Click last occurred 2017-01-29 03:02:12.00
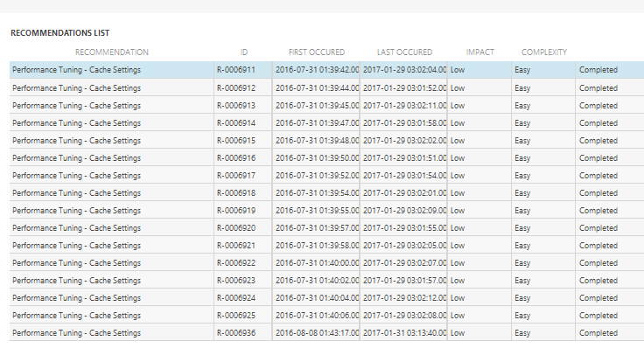Image resolution: width=644 pixels, height=362 pixels. [404, 298]
